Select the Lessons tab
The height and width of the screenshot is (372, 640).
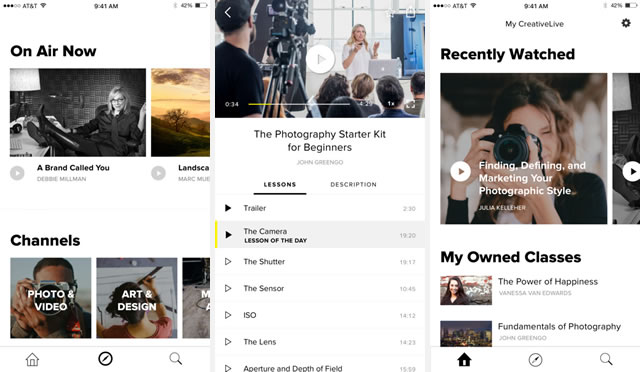point(280,185)
